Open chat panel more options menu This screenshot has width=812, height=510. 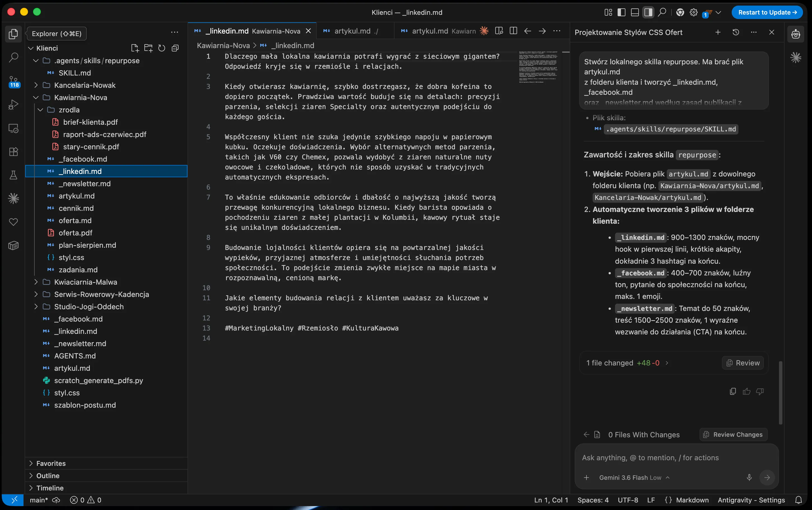click(x=754, y=32)
